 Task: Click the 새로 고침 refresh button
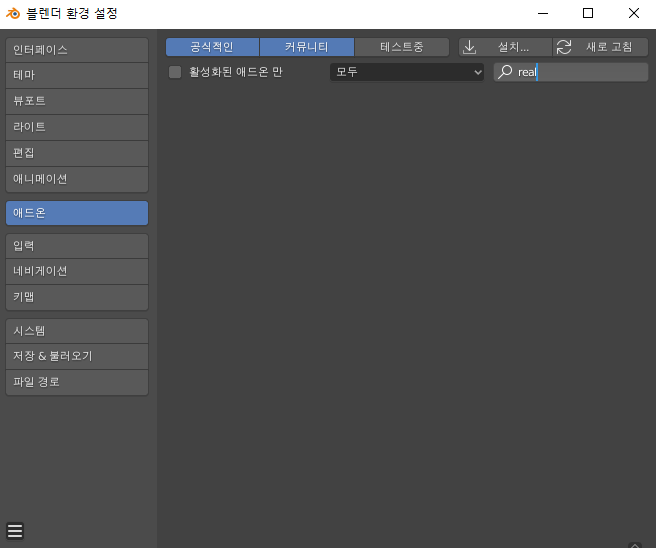(x=600, y=47)
